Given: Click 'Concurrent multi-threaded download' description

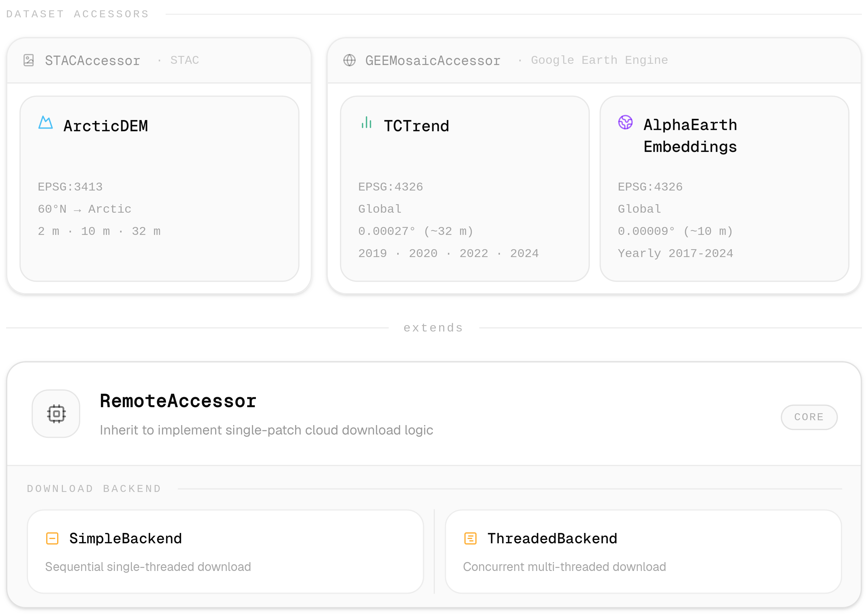Looking at the screenshot, I should tap(565, 567).
